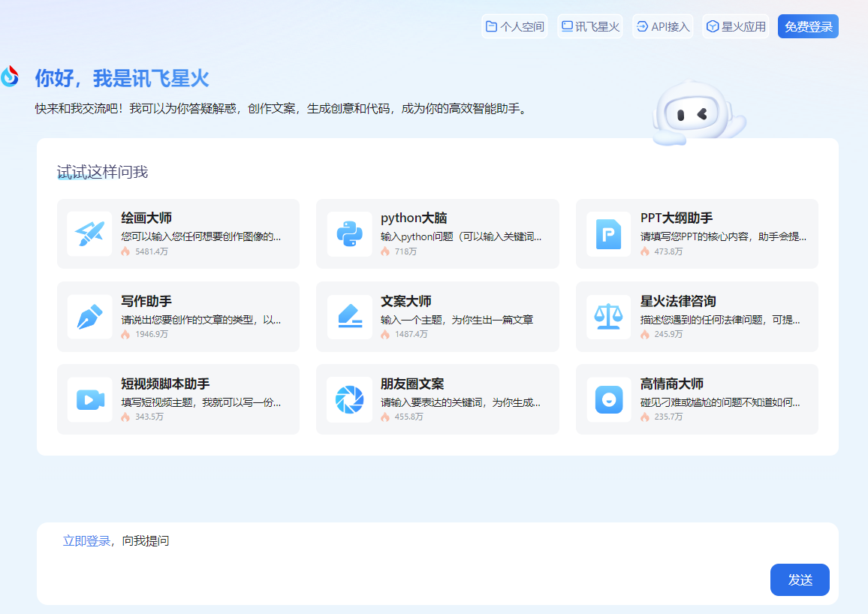This screenshot has height=614, width=868.
Task: Click the 试试这样问我 section heading
Action: 102,172
